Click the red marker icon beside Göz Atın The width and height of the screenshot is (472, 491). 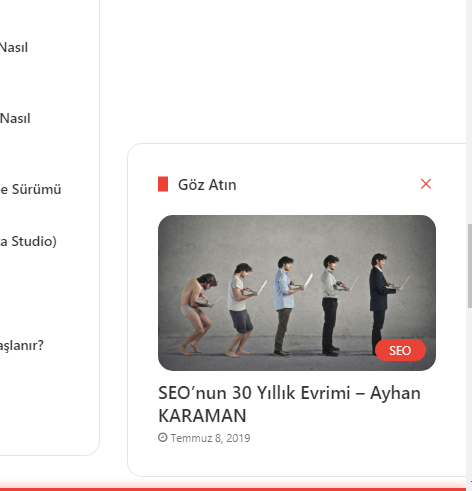tap(163, 184)
